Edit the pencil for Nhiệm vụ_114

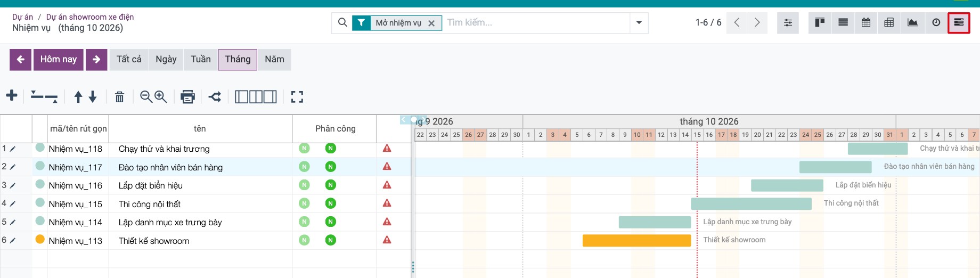click(x=13, y=223)
